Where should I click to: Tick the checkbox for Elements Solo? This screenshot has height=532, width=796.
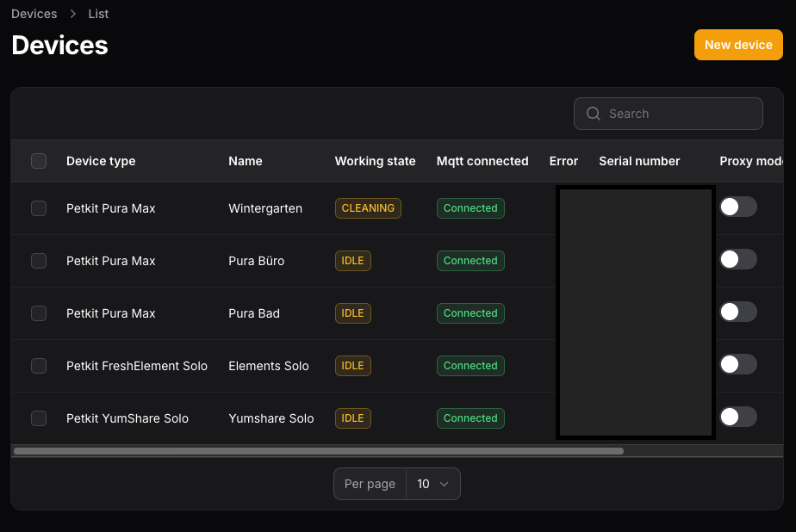tap(39, 366)
